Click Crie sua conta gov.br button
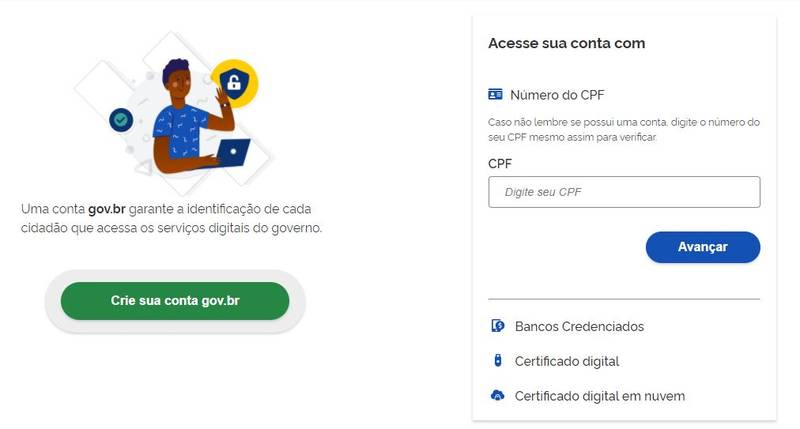This screenshot has height=429, width=800. point(175,301)
